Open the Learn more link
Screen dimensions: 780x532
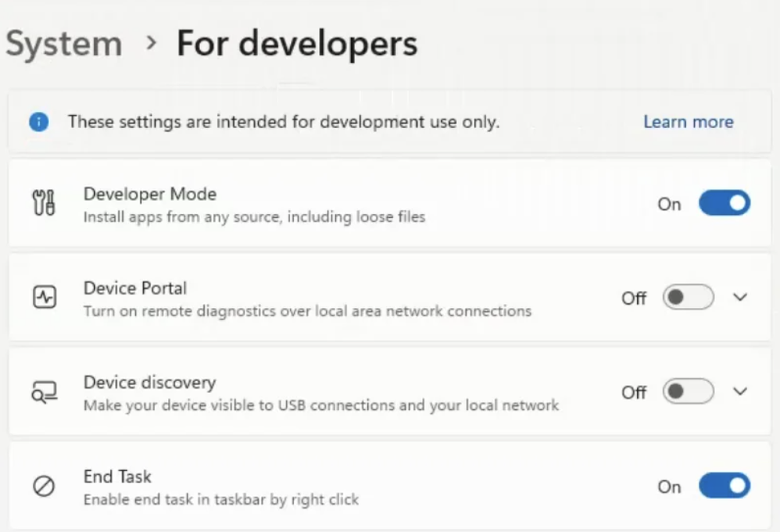[x=688, y=122]
